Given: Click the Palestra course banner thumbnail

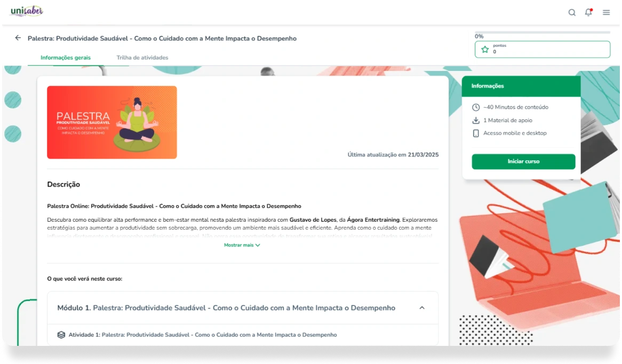Looking at the screenshot, I should tap(112, 122).
